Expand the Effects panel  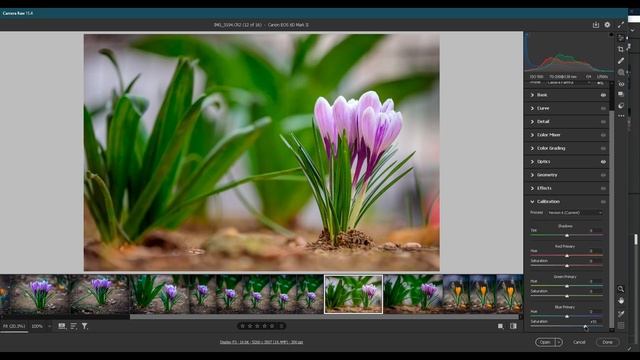point(532,189)
